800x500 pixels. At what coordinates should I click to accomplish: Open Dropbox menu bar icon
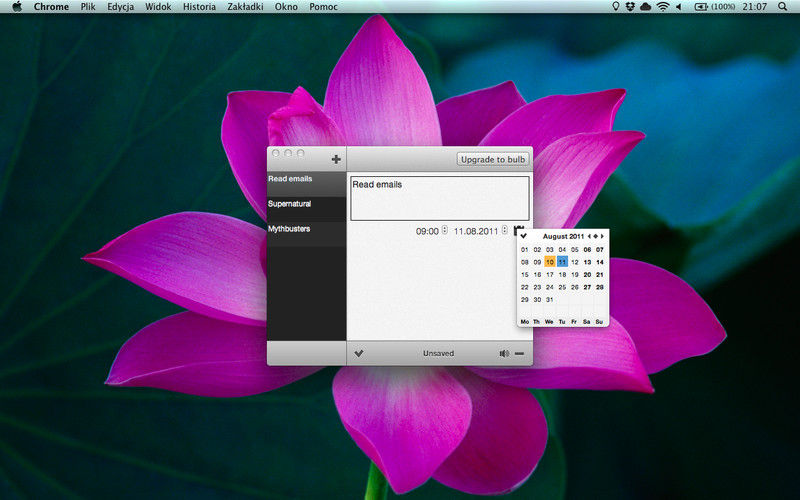pyautogui.click(x=629, y=7)
